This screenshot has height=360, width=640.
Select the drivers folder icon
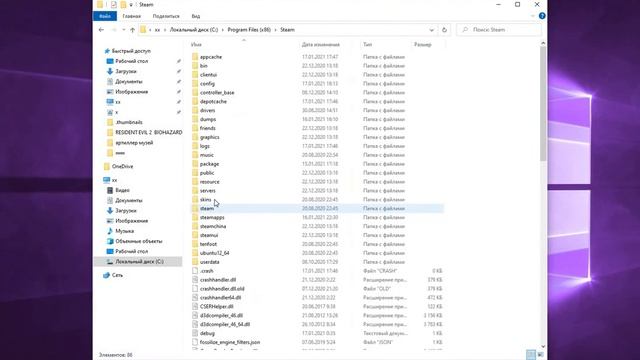[195, 111]
